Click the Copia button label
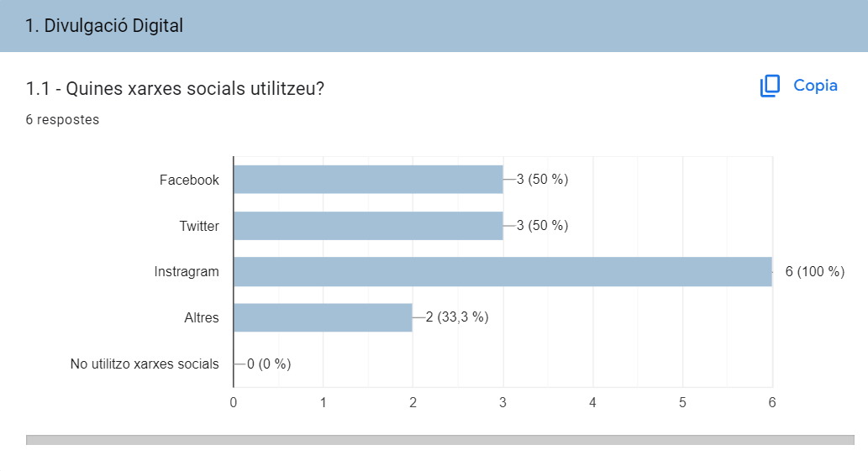 [x=815, y=86]
